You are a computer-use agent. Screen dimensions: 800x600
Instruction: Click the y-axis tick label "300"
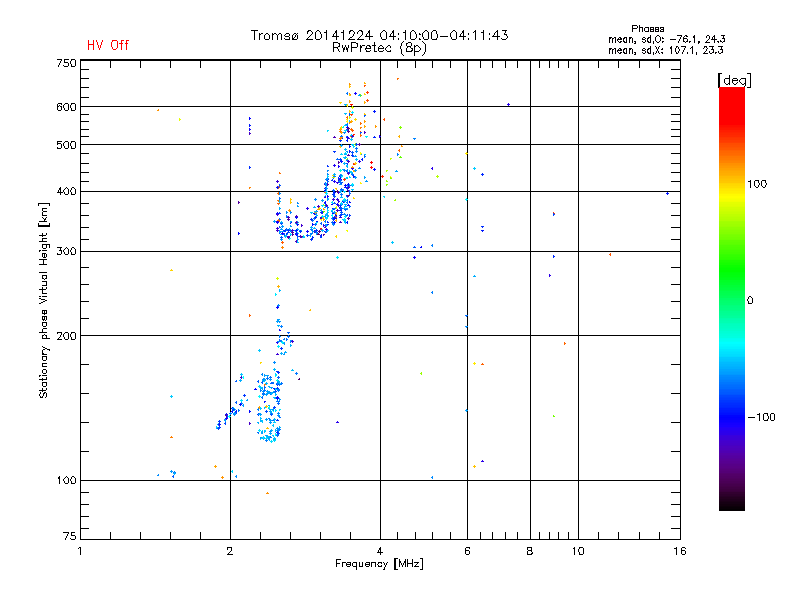(x=66, y=252)
